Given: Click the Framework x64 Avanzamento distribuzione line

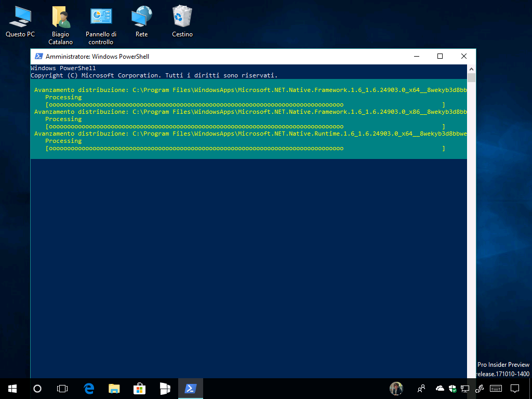Looking at the screenshot, I should (250, 90).
